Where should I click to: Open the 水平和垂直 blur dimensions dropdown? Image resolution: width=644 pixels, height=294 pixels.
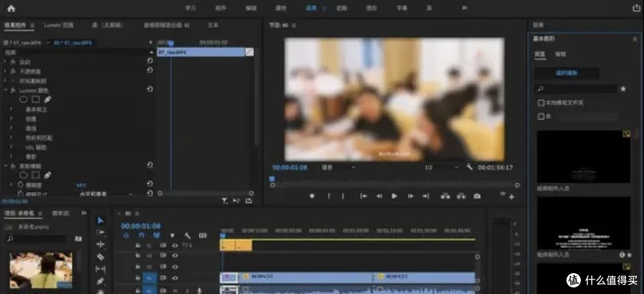click(x=106, y=193)
